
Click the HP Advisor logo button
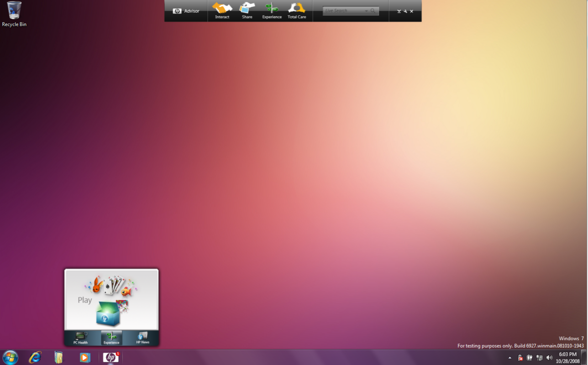186,11
